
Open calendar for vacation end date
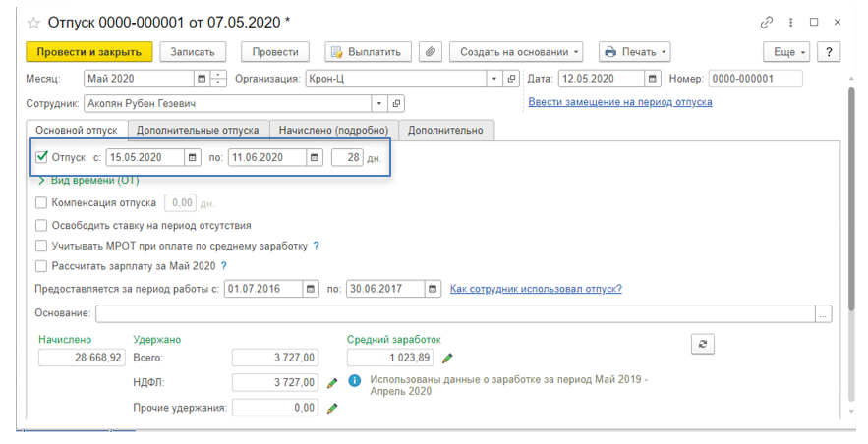tap(315, 157)
